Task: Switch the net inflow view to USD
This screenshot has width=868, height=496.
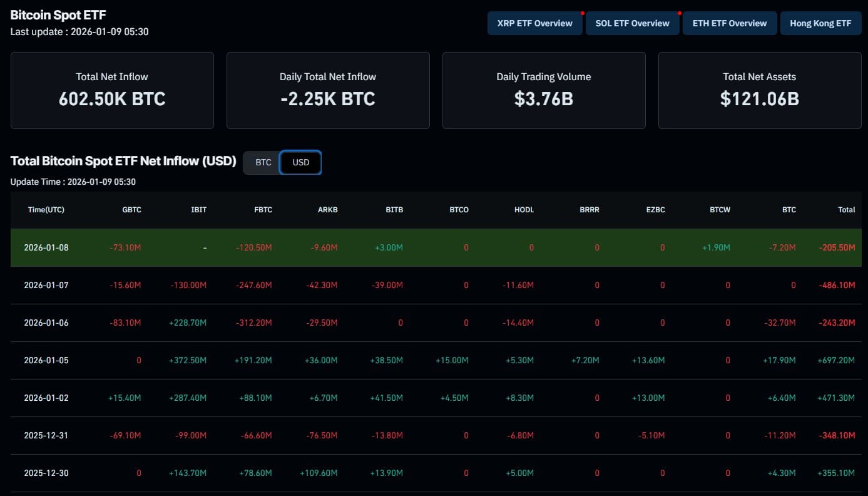Action: 300,162
